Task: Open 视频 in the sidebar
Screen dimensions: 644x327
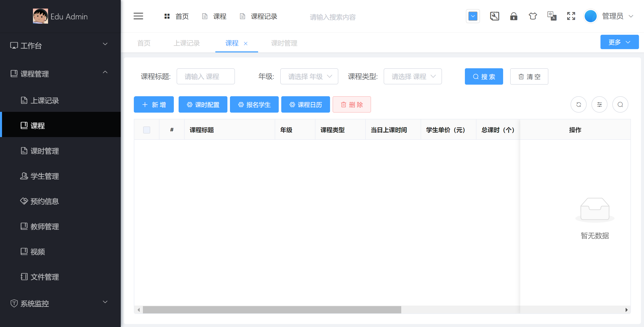Action: 60,251
